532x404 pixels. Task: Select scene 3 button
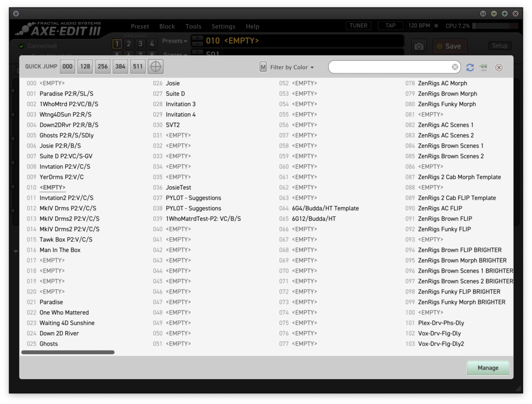(140, 44)
